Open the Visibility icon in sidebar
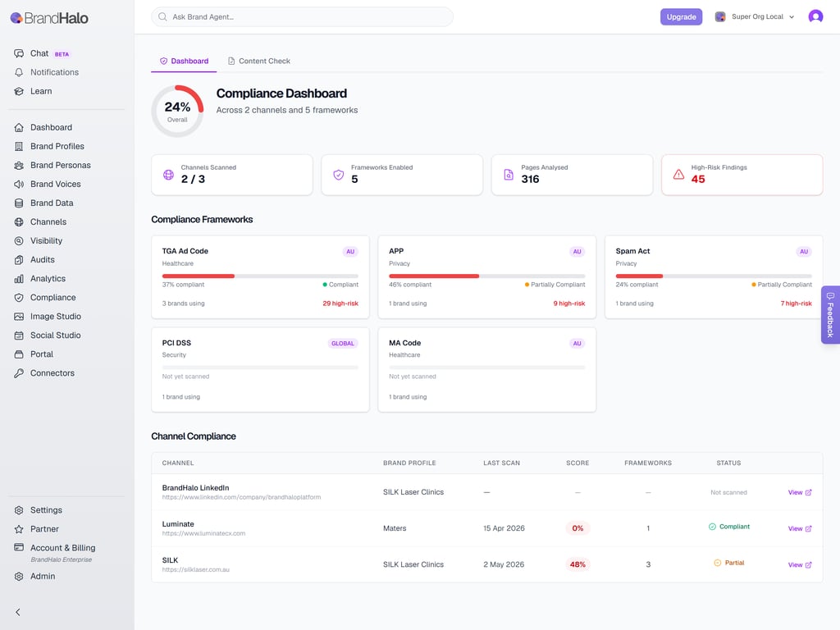Screen dimensions: 840x630 (19, 241)
